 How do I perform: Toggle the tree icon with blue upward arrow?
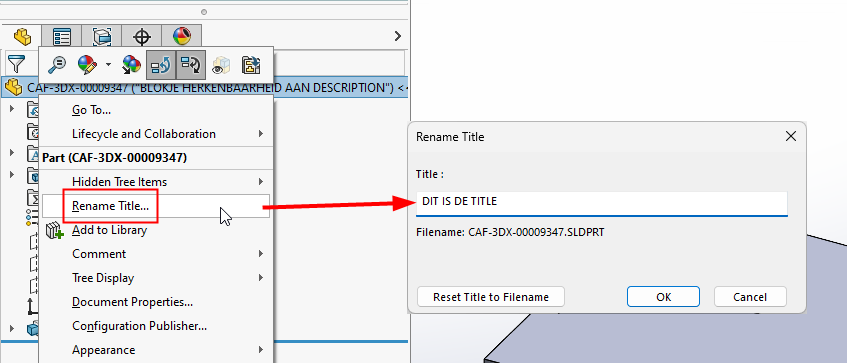point(160,65)
